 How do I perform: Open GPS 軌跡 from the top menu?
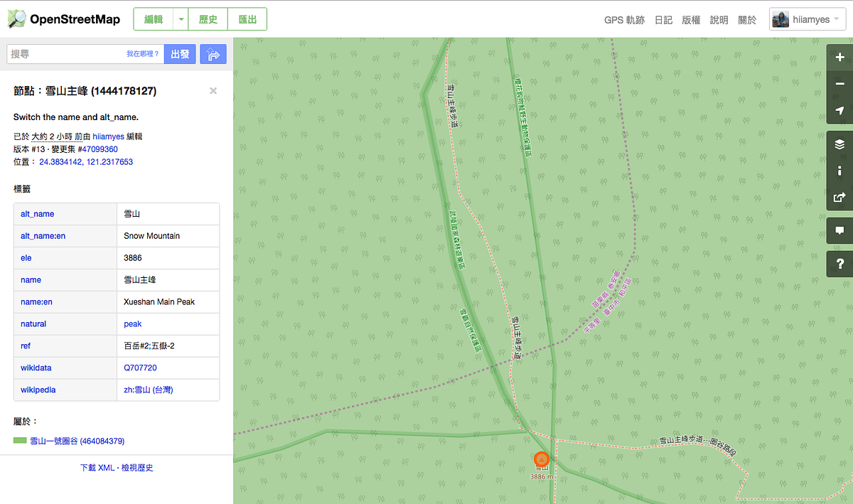624,20
